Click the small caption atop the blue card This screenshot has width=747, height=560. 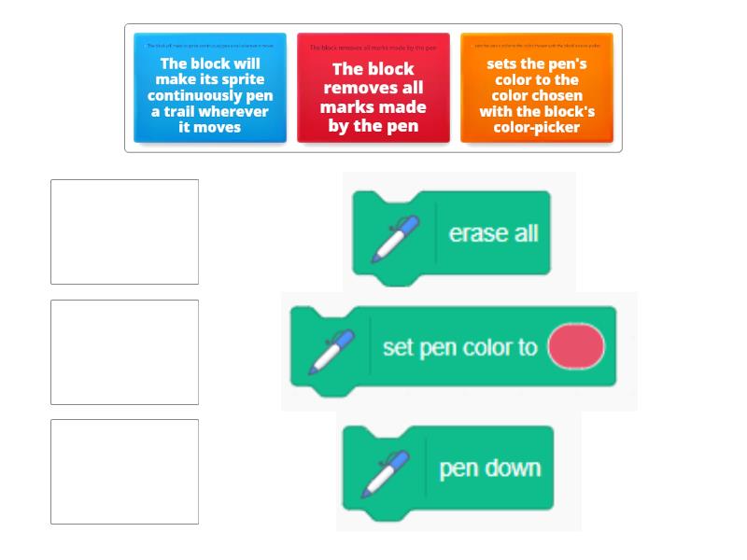(210, 46)
